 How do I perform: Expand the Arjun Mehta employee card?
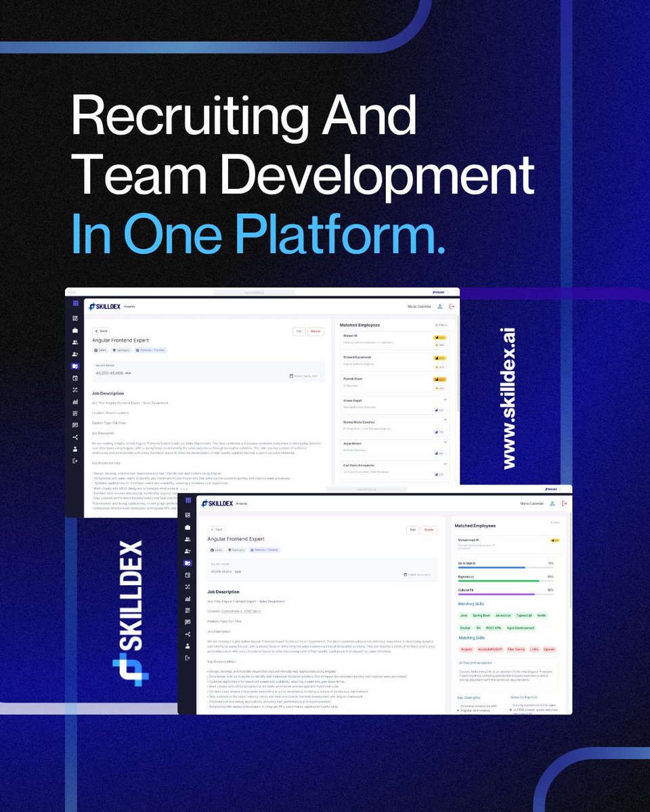pyautogui.click(x=445, y=443)
